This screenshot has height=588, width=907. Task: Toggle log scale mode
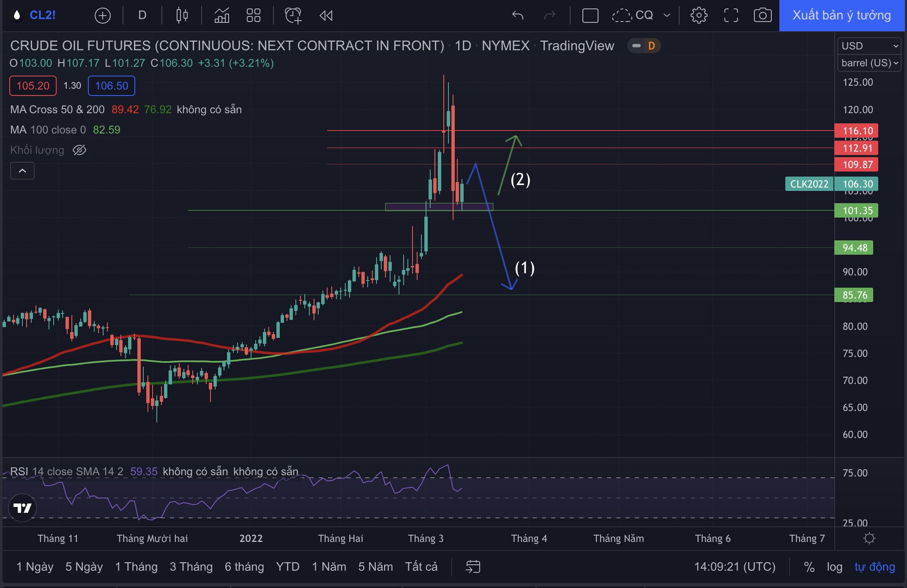tap(834, 566)
